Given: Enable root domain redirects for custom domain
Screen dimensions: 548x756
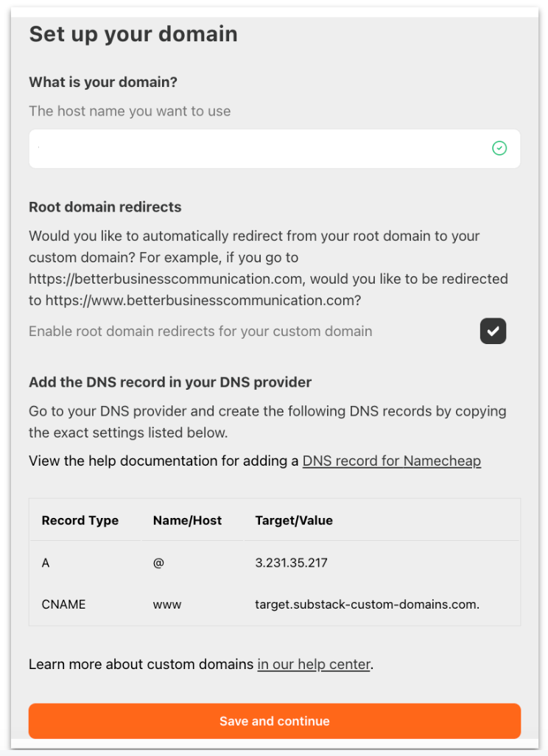Looking at the screenshot, I should pyautogui.click(x=493, y=331).
